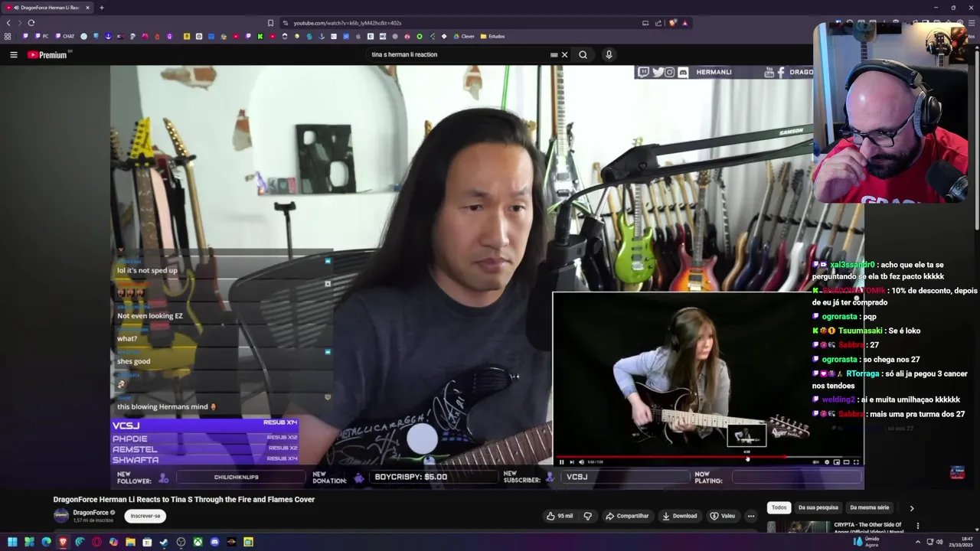
Task: Open CRYPTA recommended video thumbnail
Action: point(798,527)
